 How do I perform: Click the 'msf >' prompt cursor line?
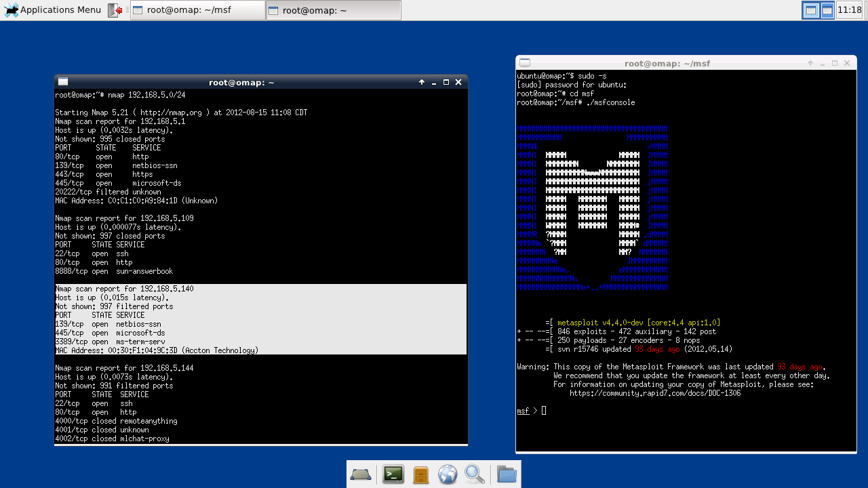(532, 411)
